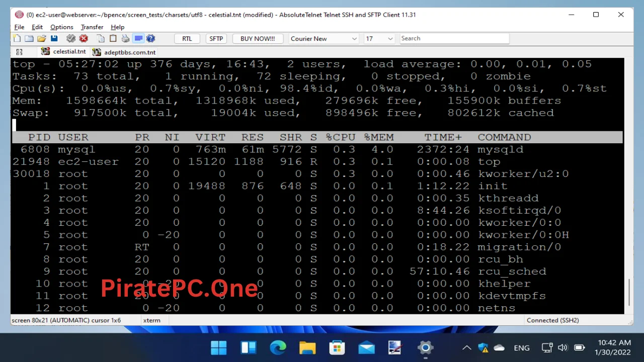
Task: Click the AbsoluteTelnet app icon in title bar
Action: (19, 15)
